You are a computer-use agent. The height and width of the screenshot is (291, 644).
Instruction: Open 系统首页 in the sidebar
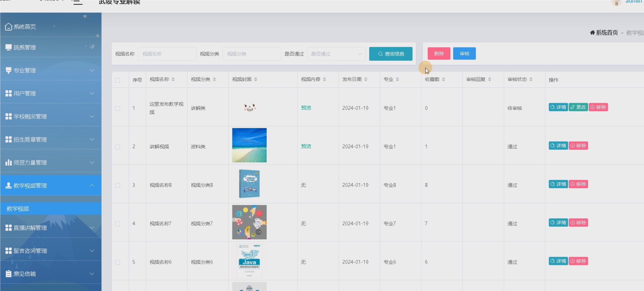tap(25, 27)
